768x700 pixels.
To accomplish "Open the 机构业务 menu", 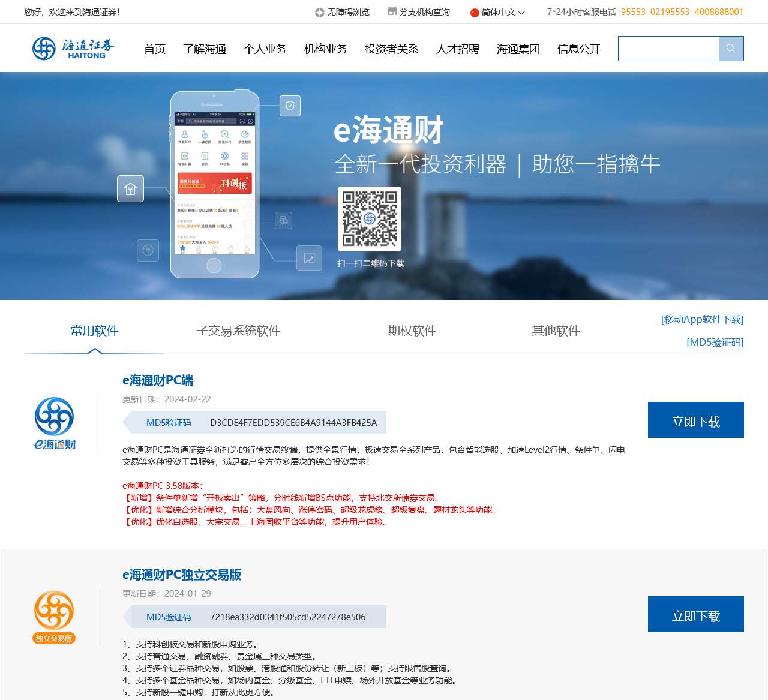I will coord(326,49).
